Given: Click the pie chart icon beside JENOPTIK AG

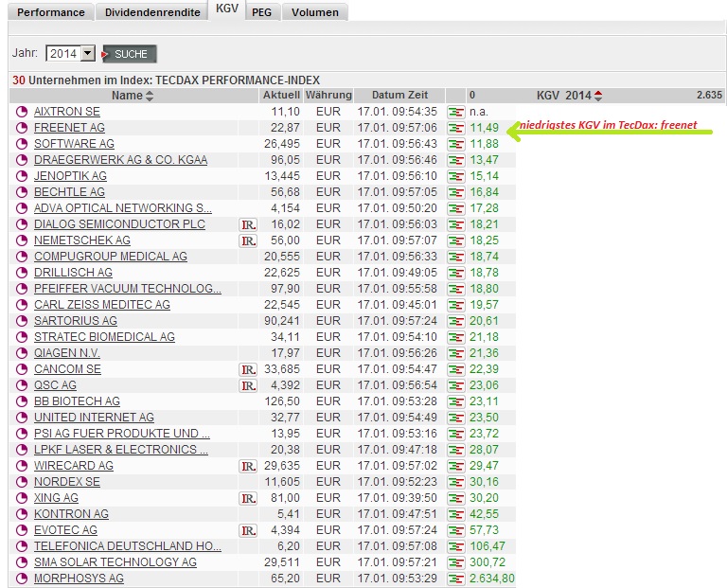Looking at the screenshot, I should click(x=22, y=176).
